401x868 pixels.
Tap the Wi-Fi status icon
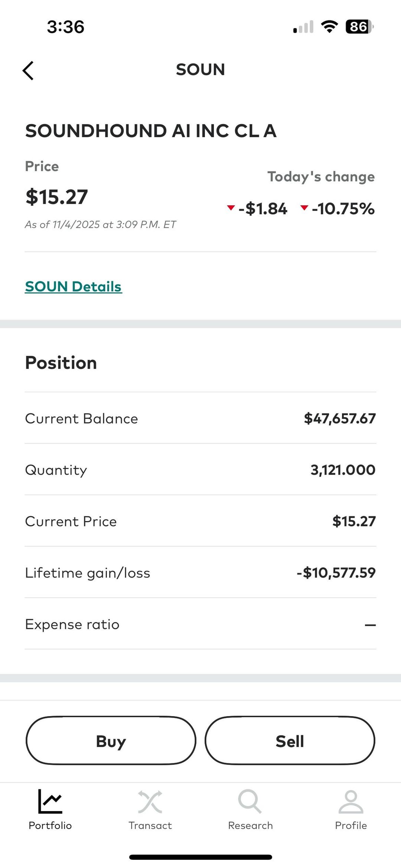pos(329,27)
